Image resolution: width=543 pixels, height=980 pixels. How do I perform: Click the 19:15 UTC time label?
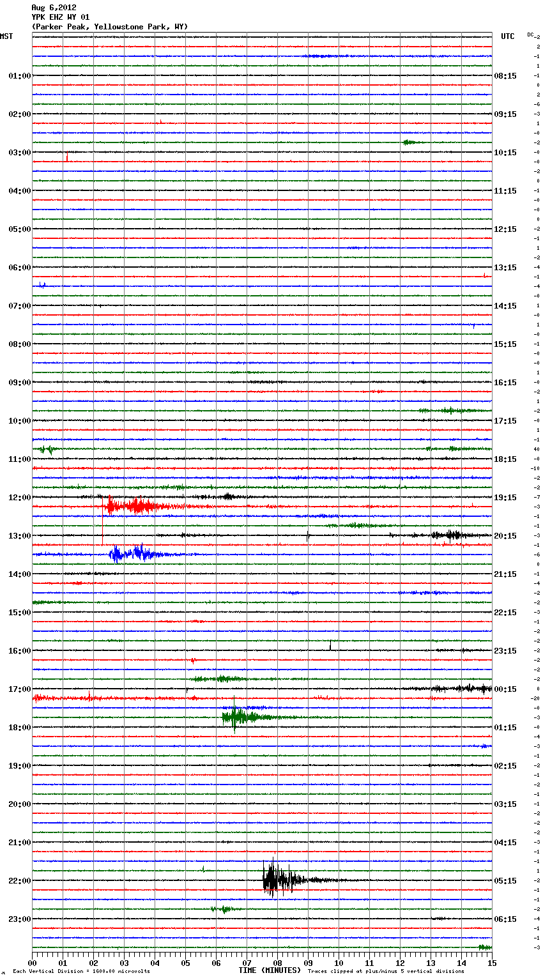click(505, 498)
